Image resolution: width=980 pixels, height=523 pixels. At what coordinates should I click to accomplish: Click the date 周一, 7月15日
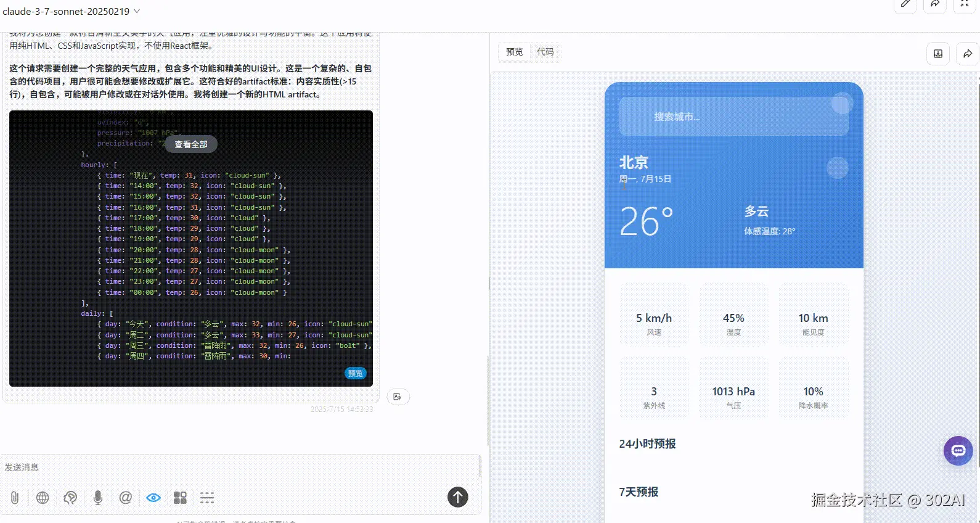click(x=645, y=179)
